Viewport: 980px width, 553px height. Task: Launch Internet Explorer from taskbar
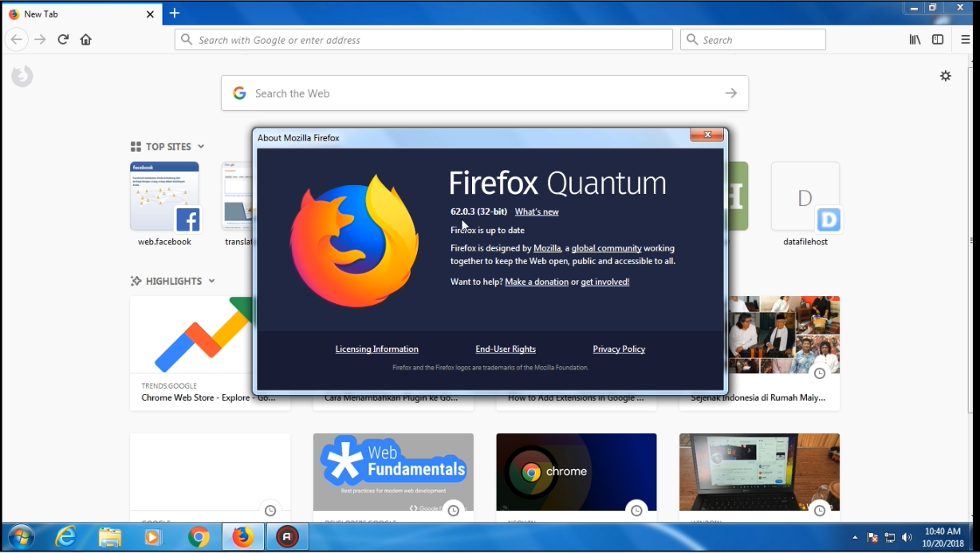[x=65, y=537]
